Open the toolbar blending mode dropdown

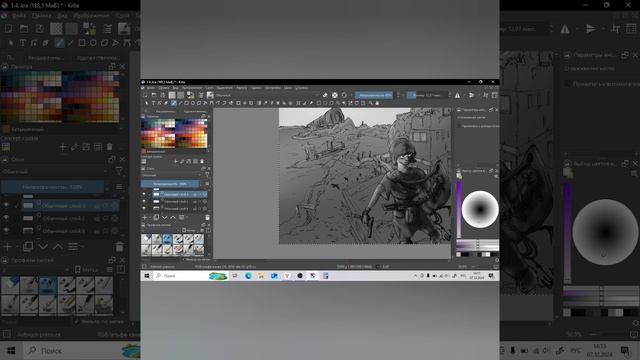click(x=267, y=95)
